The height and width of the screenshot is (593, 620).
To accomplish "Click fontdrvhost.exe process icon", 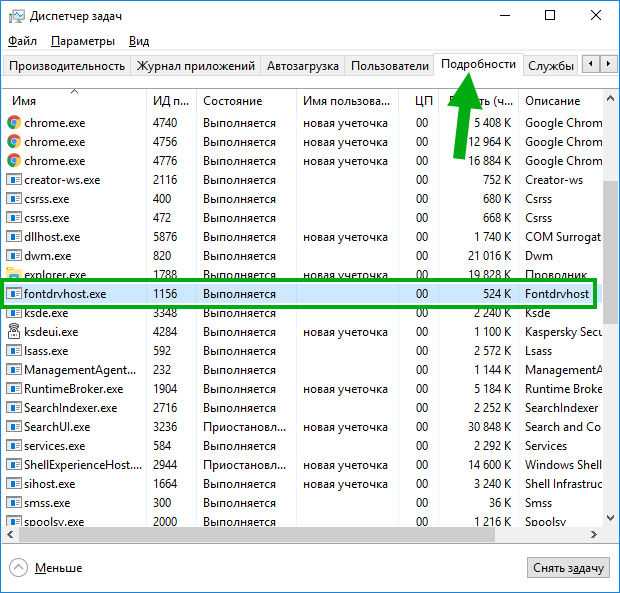I will 14,294.
